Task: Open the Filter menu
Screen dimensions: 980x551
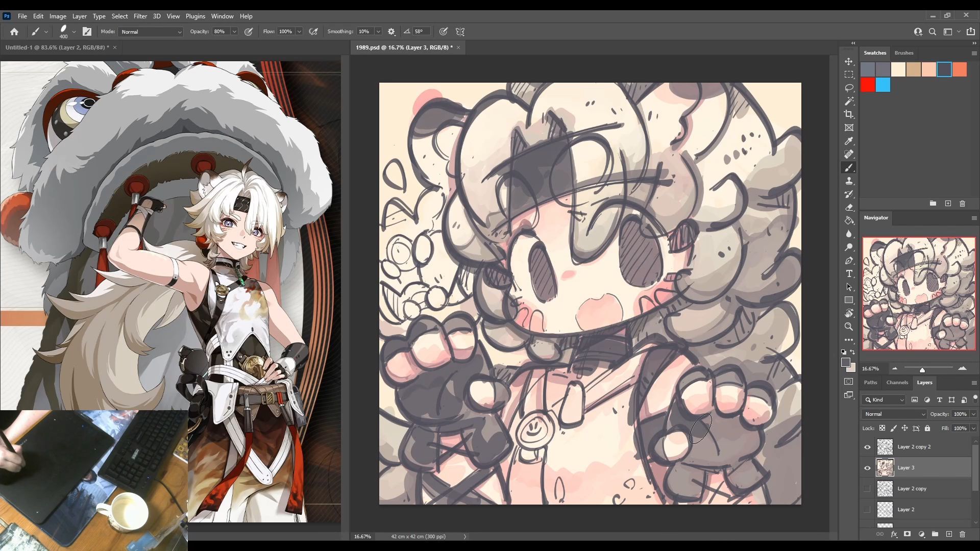Action: pyautogui.click(x=140, y=16)
